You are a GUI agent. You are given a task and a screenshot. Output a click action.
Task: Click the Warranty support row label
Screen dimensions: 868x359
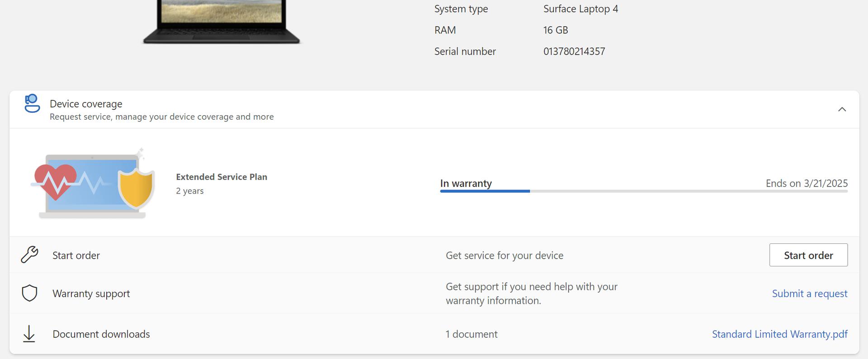pos(91,294)
